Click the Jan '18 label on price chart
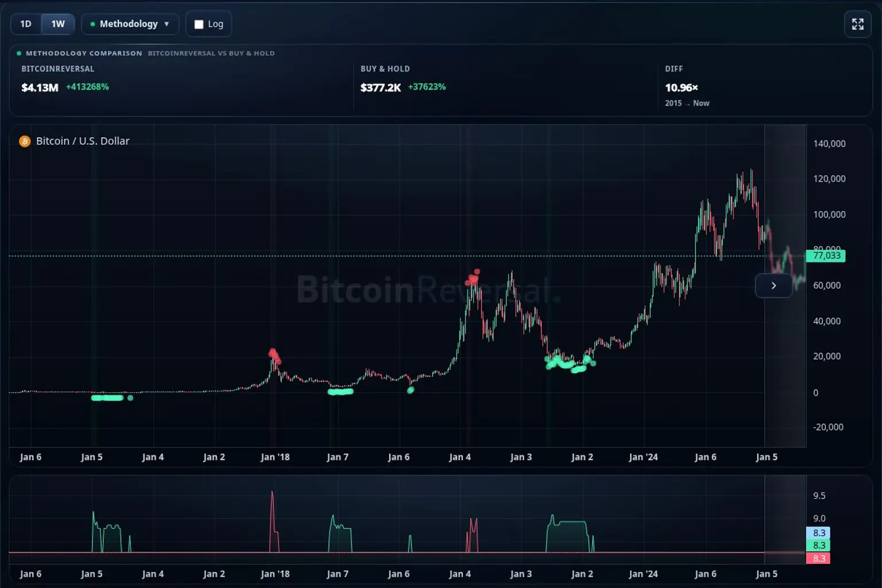 pos(275,457)
